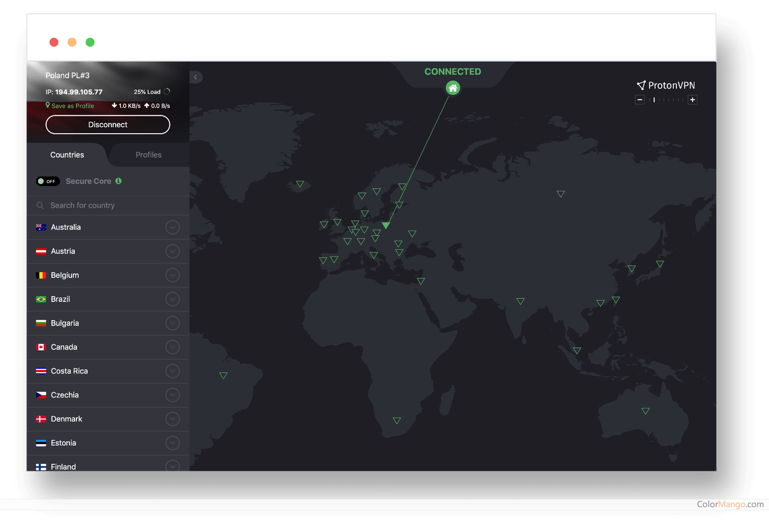Expand the Canada server list
The height and width of the screenshot is (532, 769).
click(x=173, y=347)
